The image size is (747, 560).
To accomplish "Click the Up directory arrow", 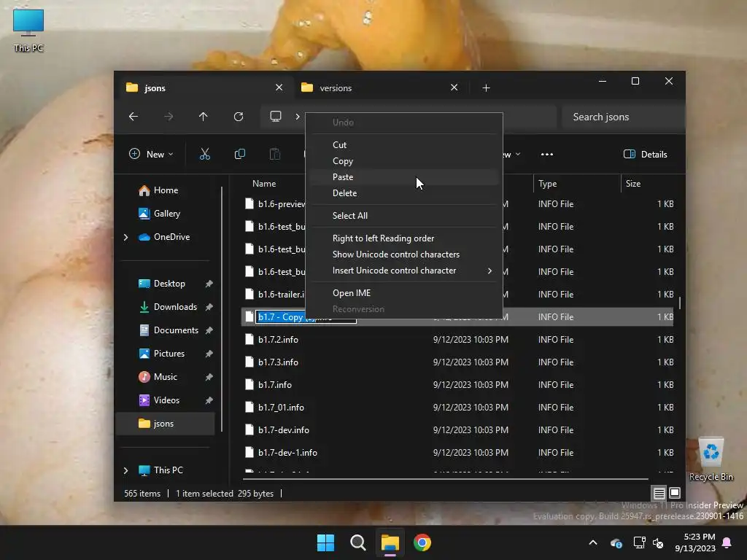I will (204, 117).
